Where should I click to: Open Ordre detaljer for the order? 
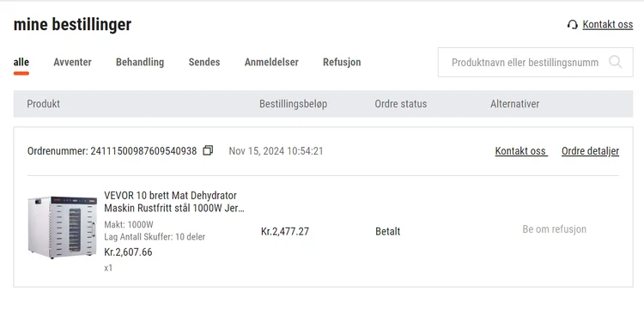pyautogui.click(x=590, y=151)
